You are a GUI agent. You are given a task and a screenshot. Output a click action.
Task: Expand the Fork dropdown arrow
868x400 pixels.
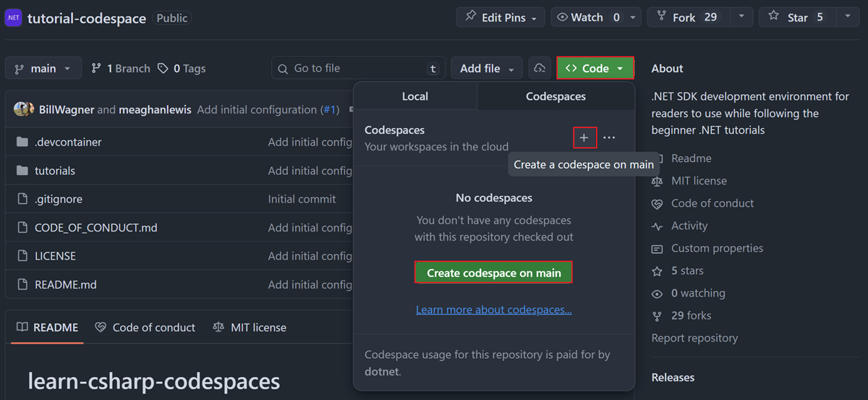pos(741,17)
